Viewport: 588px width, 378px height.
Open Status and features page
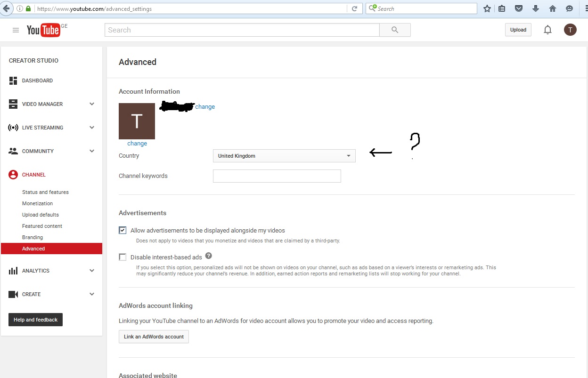pyautogui.click(x=45, y=192)
